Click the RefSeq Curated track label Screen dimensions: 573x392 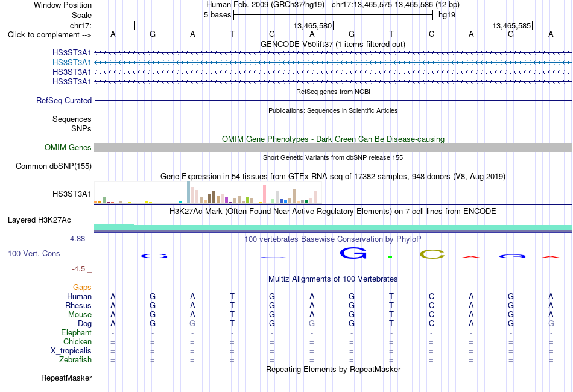tap(63, 101)
